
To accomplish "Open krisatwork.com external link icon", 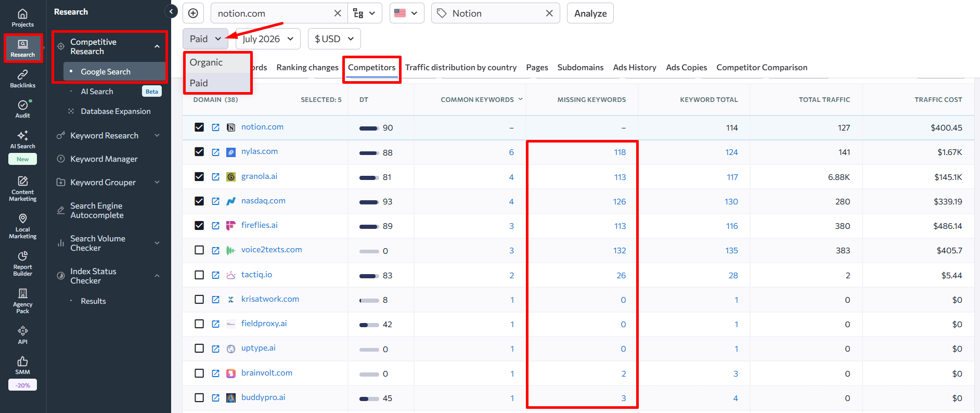I will click(215, 300).
